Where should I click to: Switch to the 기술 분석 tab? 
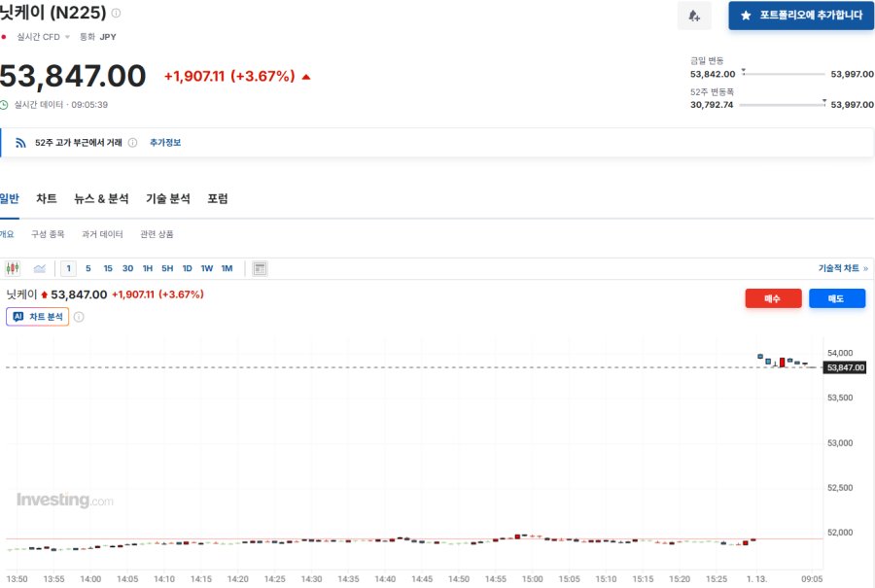pyautogui.click(x=168, y=198)
